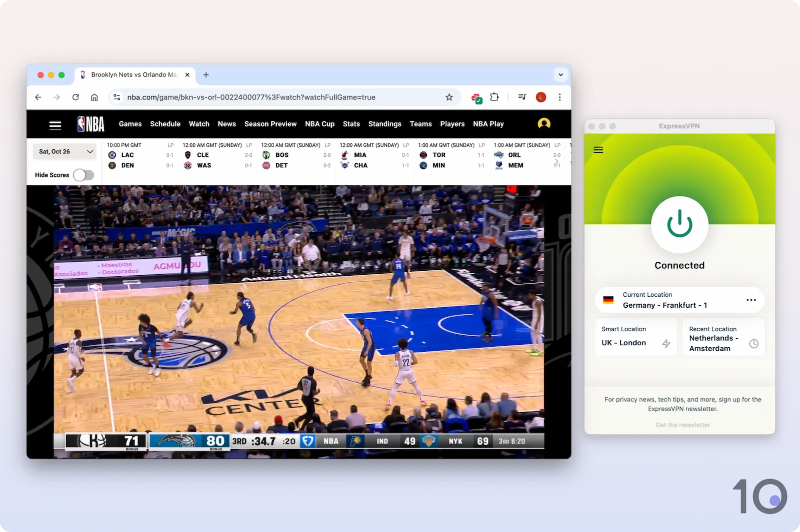The height and width of the screenshot is (532, 800).
Task: Click the NBA logo
Action: click(x=91, y=124)
